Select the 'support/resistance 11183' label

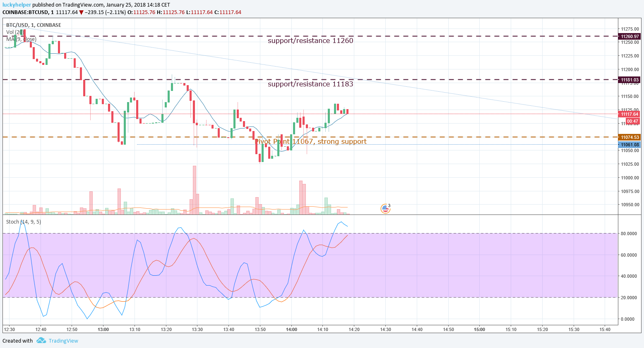(x=310, y=84)
